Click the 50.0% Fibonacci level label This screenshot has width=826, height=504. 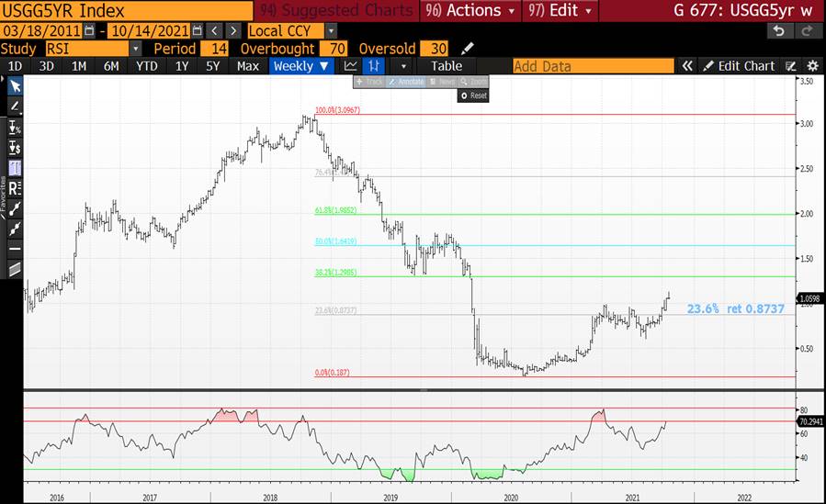(335, 241)
